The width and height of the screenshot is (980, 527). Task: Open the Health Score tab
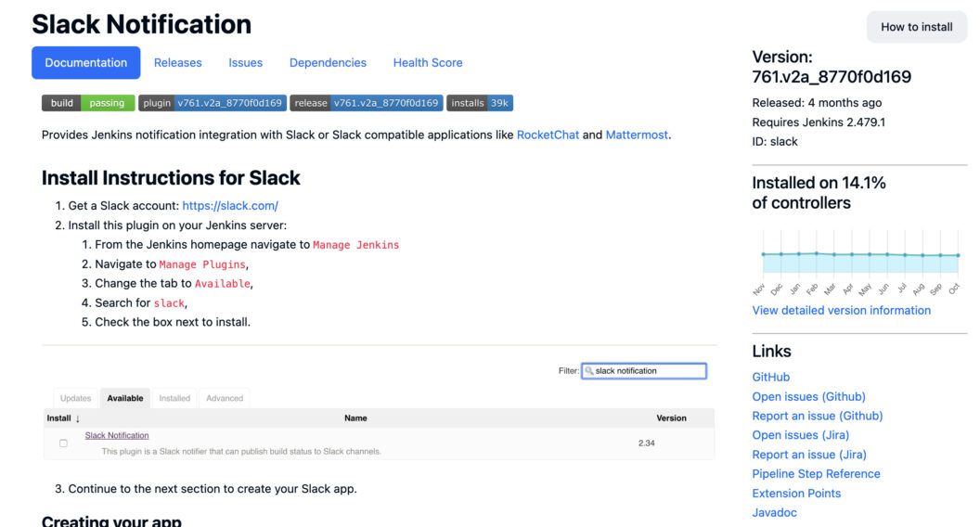click(x=428, y=62)
